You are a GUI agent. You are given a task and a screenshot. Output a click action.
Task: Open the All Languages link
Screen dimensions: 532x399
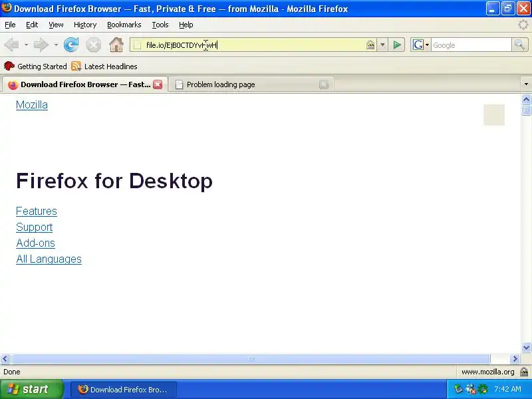pos(49,259)
